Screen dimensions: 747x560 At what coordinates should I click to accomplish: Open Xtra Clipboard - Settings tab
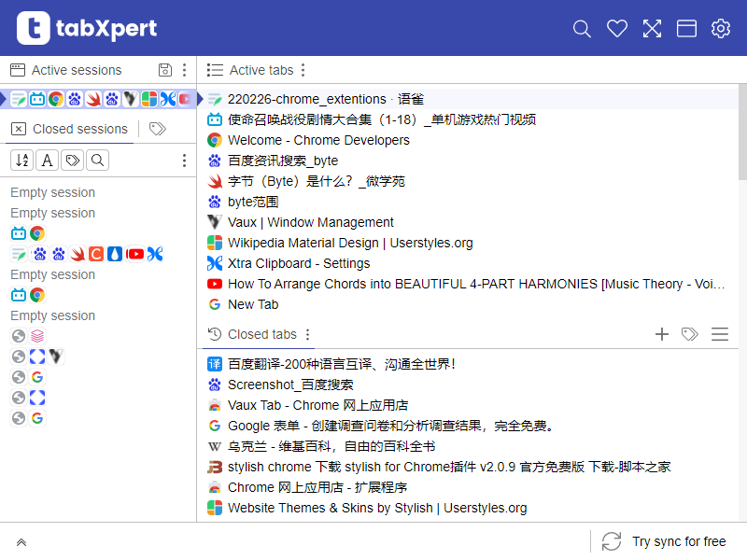(468, 263)
